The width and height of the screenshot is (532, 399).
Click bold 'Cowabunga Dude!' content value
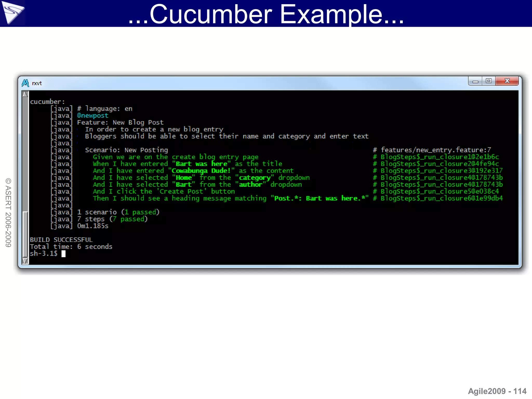coord(201,171)
